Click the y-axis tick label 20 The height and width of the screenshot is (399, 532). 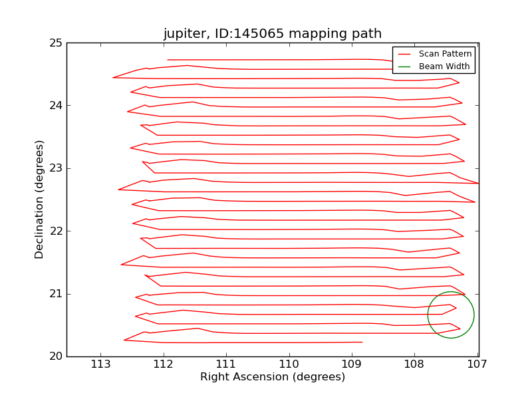pyautogui.click(x=56, y=356)
